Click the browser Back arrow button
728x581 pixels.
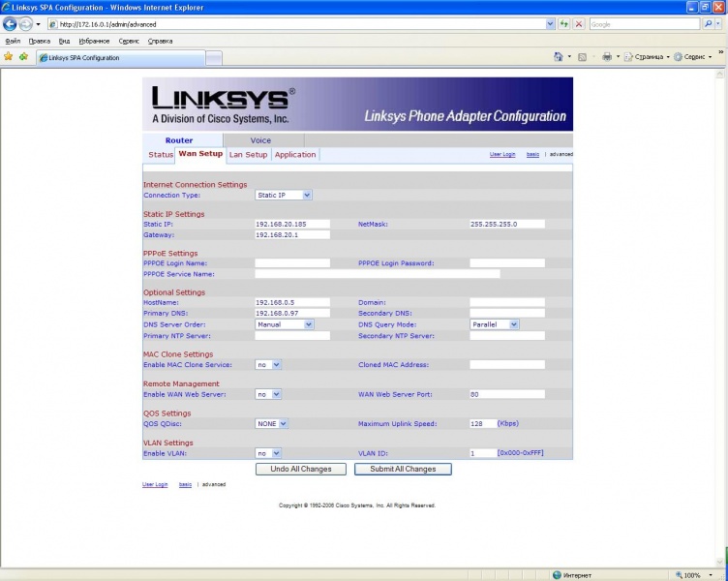(x=11, y=24)
